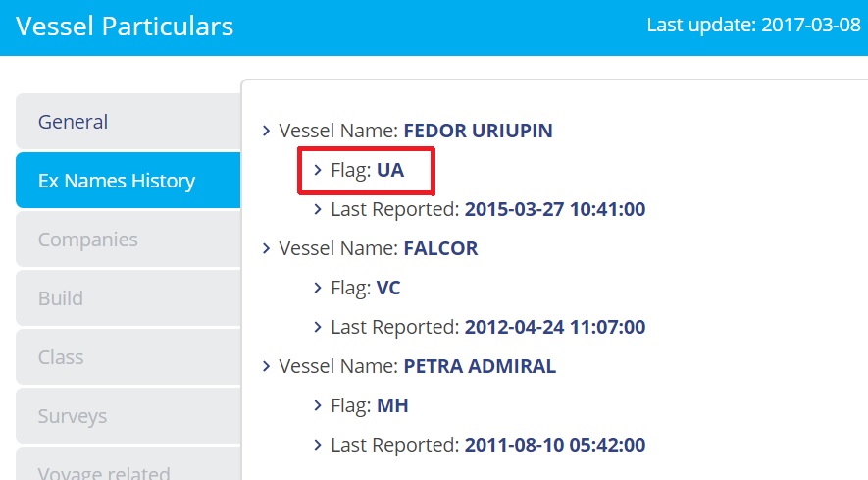Toggle the Flag MH chevron

[x=318, y=405]
